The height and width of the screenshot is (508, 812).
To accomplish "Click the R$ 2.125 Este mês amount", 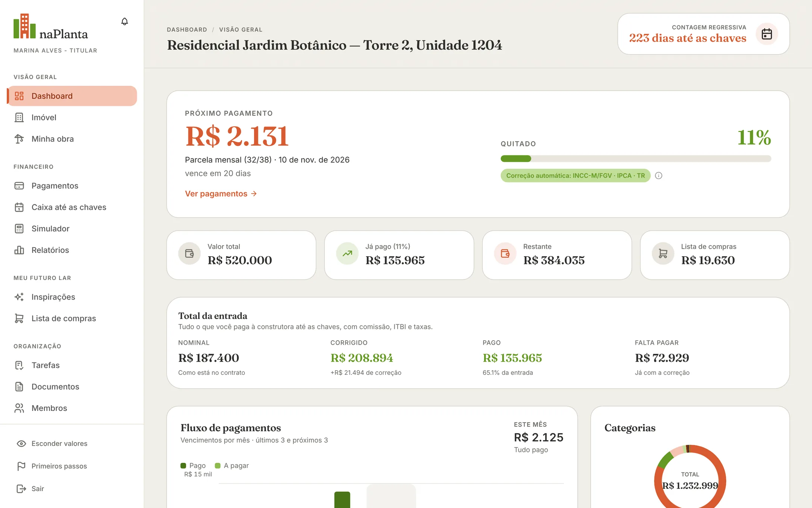I will click(x=539, y=437).
